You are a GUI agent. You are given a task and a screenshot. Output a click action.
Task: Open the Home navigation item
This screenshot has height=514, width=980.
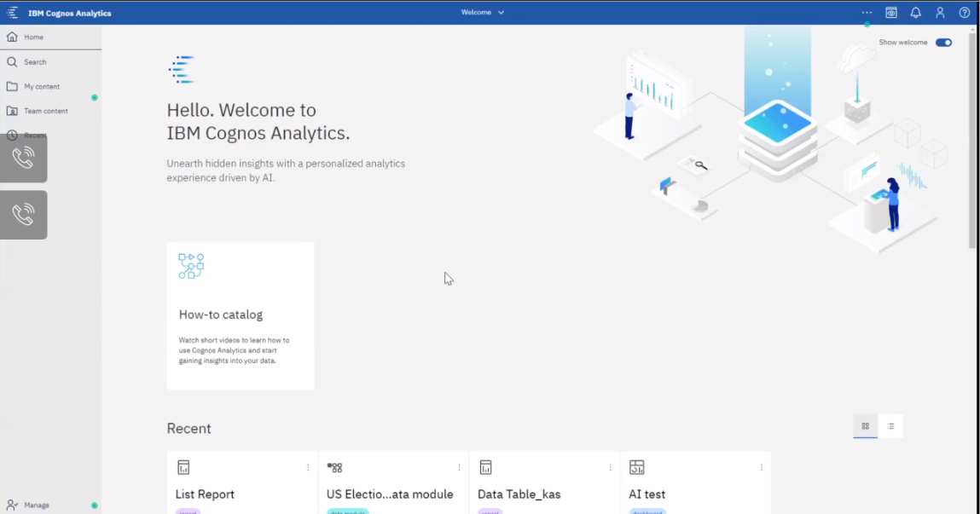point(50,37)
